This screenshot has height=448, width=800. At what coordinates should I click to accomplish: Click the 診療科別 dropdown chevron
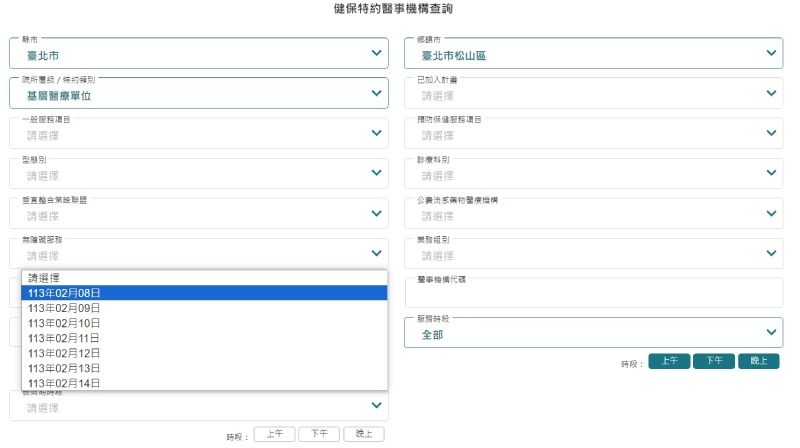pyautogui.click(x=771, y=173)
